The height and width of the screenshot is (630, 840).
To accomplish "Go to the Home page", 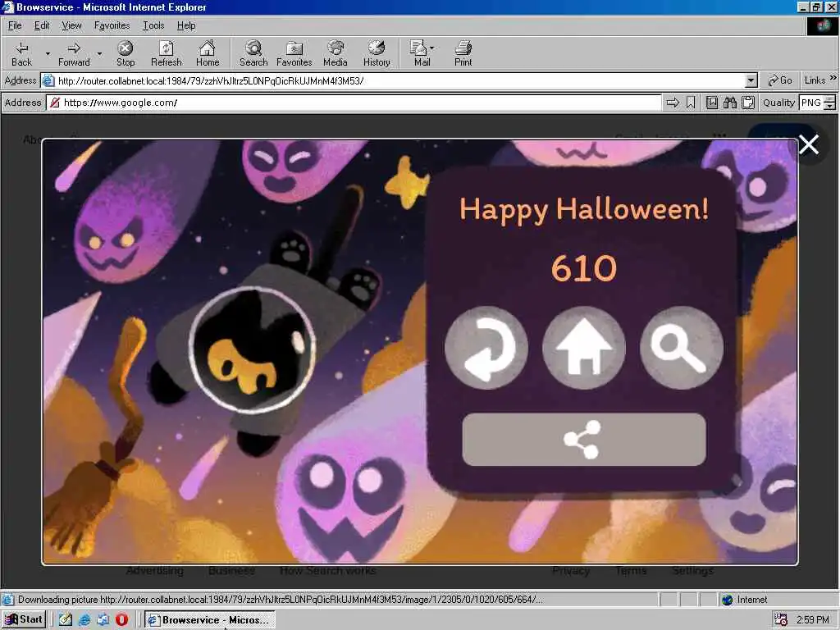I will pyautogui.click(x=208, y=54).
